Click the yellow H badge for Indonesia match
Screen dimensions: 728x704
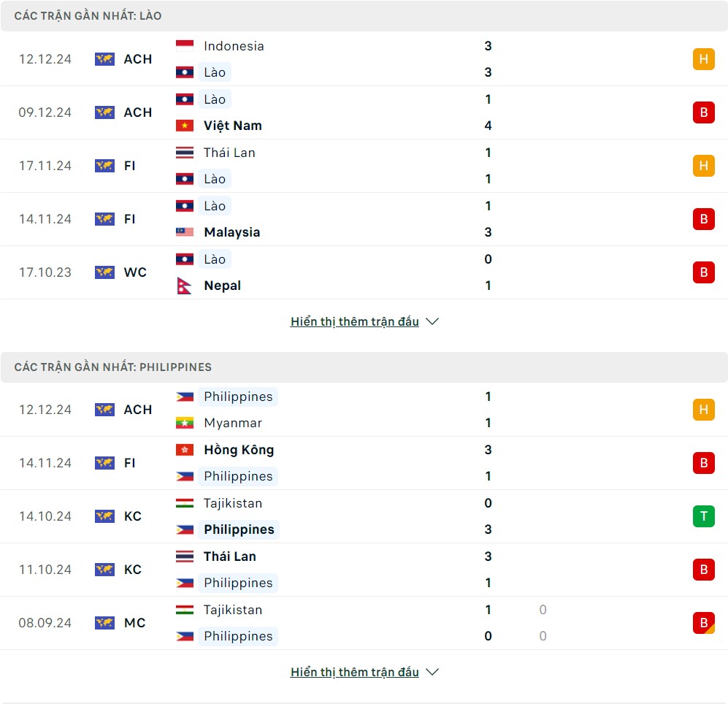pyautogui.click(x=703, y=59)
